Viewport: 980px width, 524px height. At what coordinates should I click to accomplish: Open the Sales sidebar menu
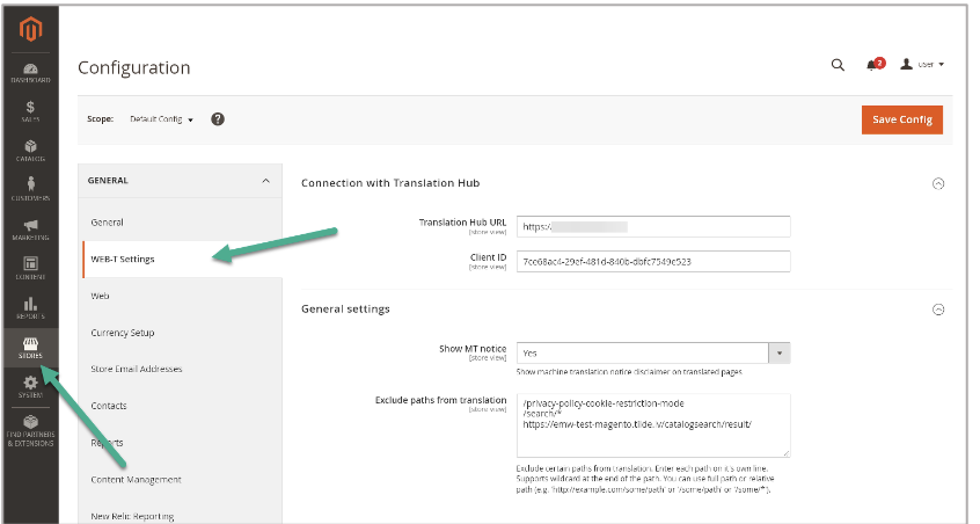(x=31, y=111)
